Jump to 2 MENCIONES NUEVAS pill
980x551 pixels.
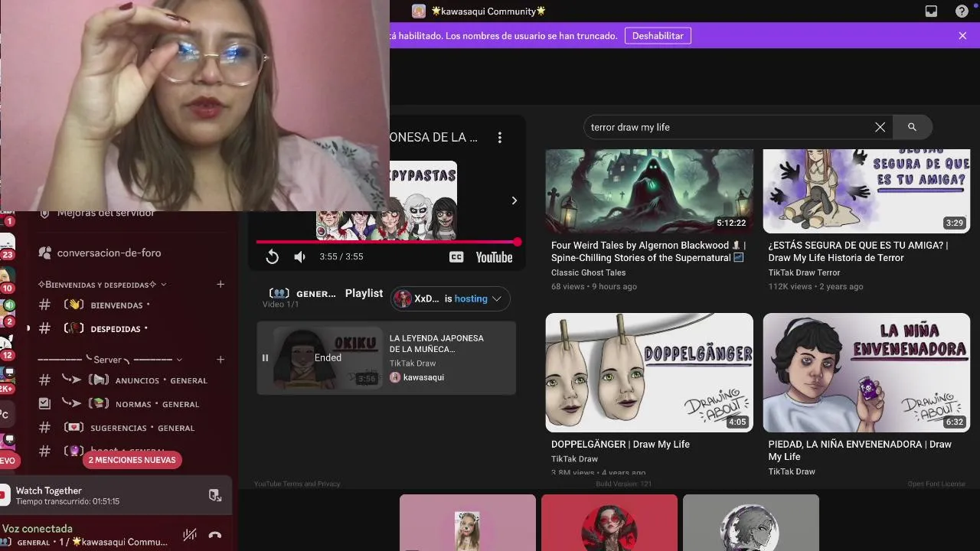[x=132, y=460]
